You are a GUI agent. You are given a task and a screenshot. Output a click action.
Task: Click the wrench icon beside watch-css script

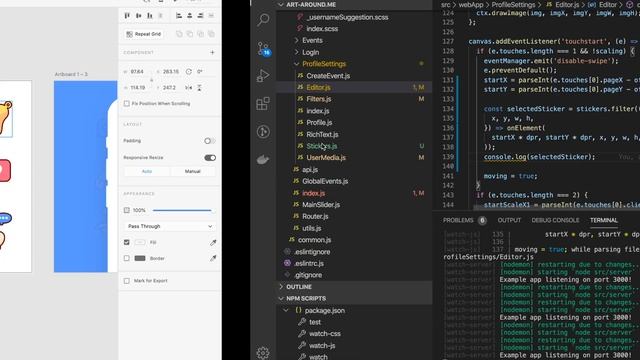click(x=302, y=333)
